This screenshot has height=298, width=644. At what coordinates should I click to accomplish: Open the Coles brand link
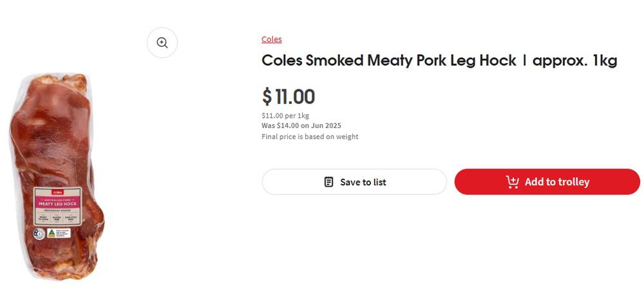[x=271, y=39]
